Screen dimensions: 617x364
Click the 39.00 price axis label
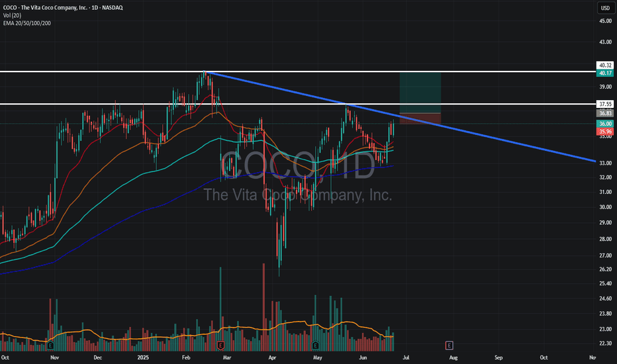(x=605, y=87)
